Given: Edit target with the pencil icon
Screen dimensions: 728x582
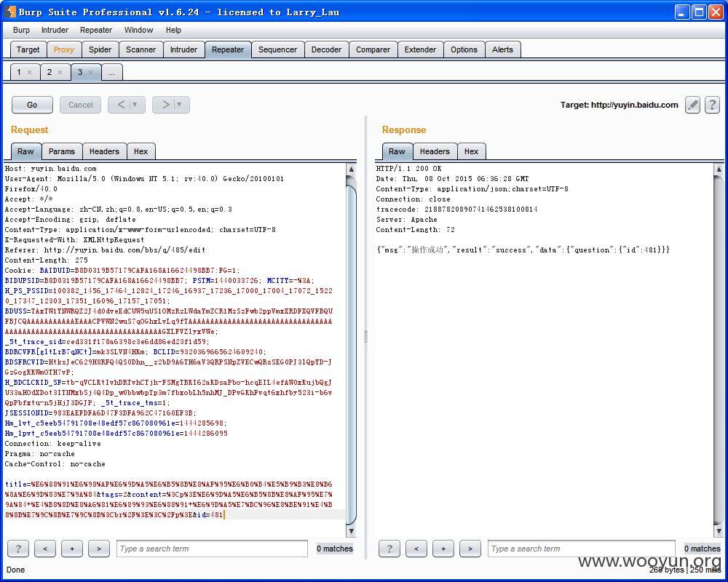Looking at the screenshot, I should coord(692,105).
